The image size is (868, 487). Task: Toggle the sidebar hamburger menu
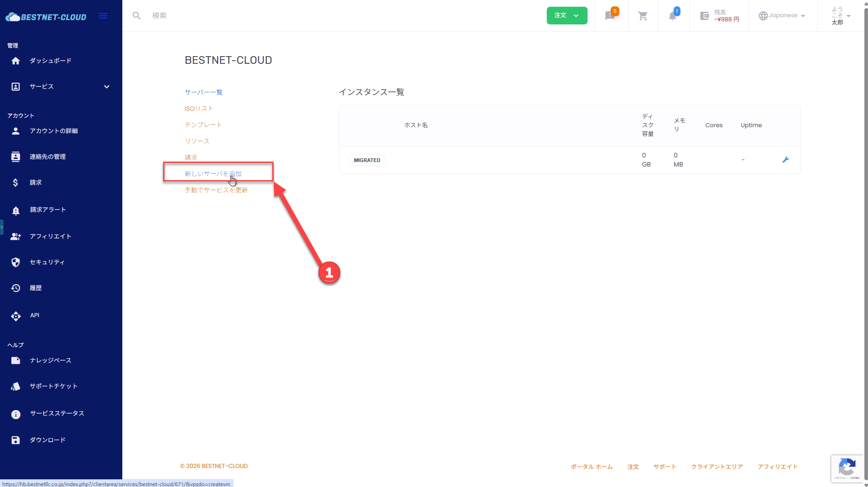[x=103, y=16]
